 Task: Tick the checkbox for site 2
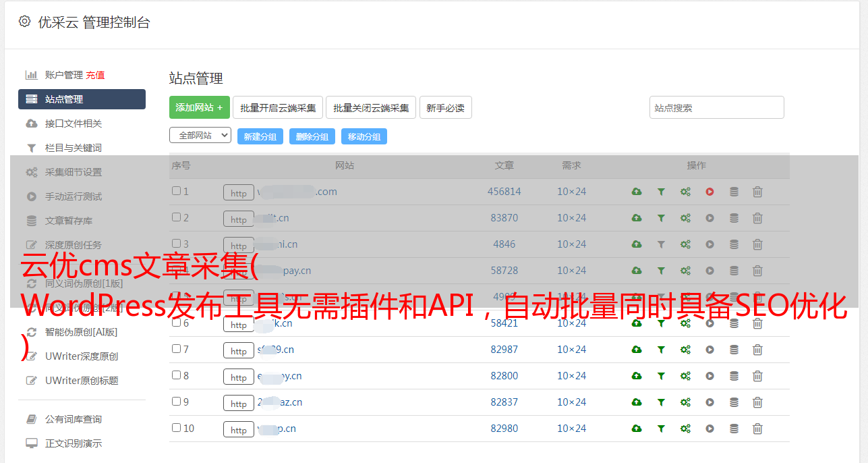click(176, 217)
